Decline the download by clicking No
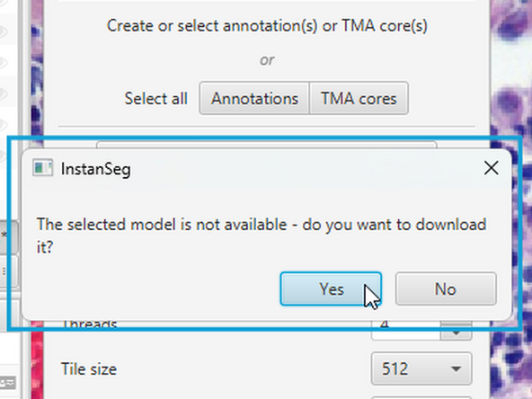 [446, 289]
